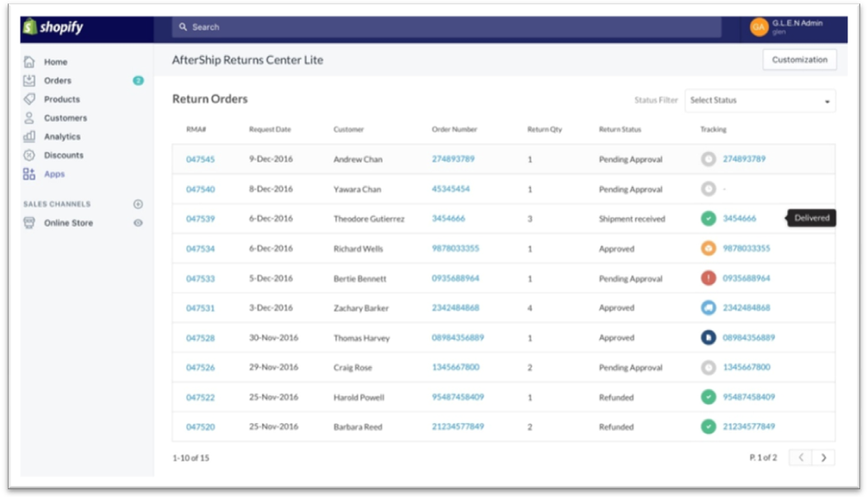Click the Orders inbox icon

29,80
